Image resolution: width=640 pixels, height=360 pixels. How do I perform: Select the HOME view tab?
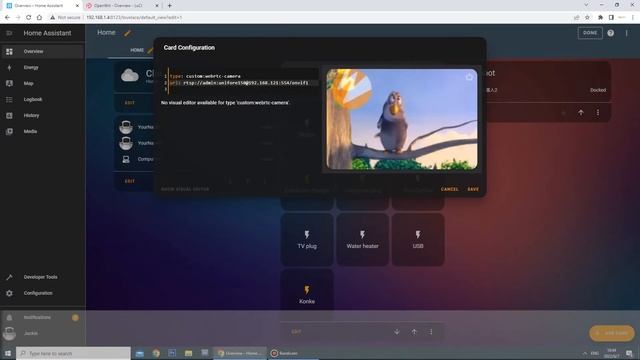(137, 50)
